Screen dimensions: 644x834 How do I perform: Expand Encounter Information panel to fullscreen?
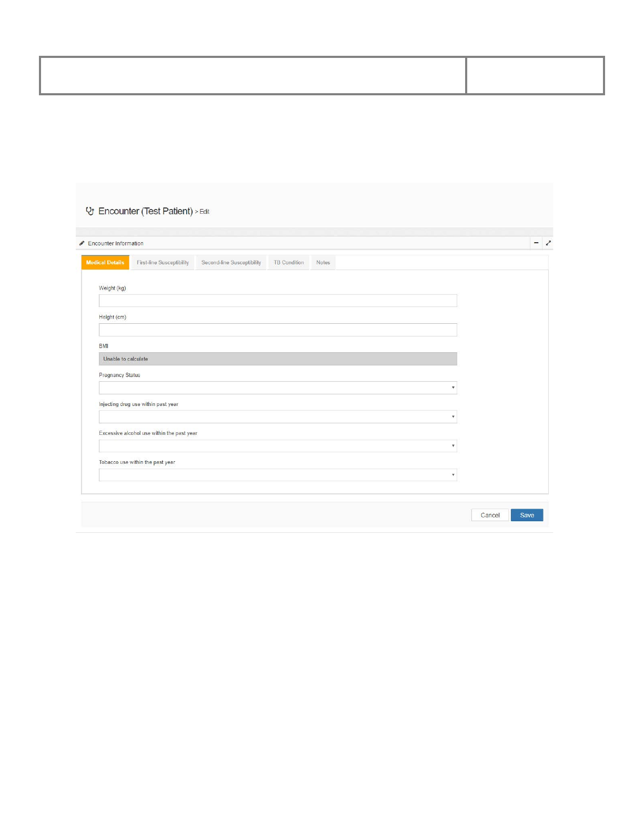[x=548, y=243]
